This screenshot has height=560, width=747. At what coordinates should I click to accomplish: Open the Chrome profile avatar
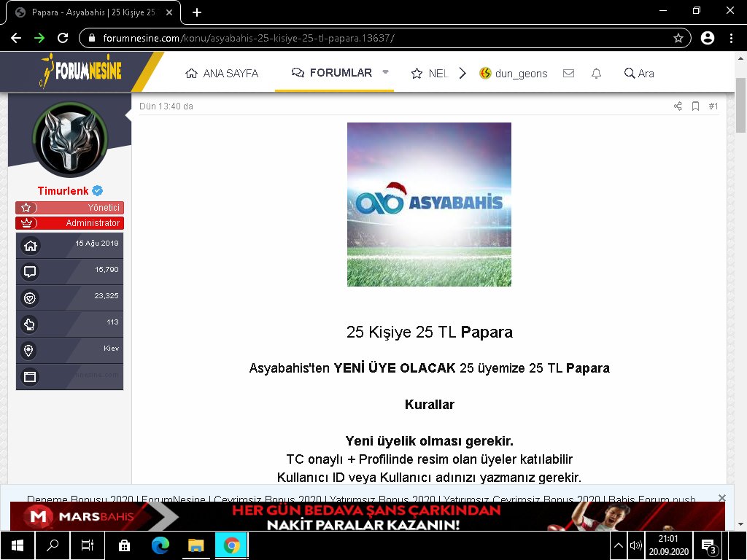(x=708, y=38)
